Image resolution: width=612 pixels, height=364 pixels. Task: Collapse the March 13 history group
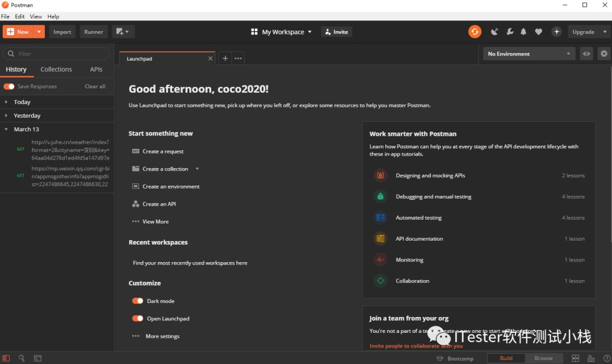tap(57, 129)
